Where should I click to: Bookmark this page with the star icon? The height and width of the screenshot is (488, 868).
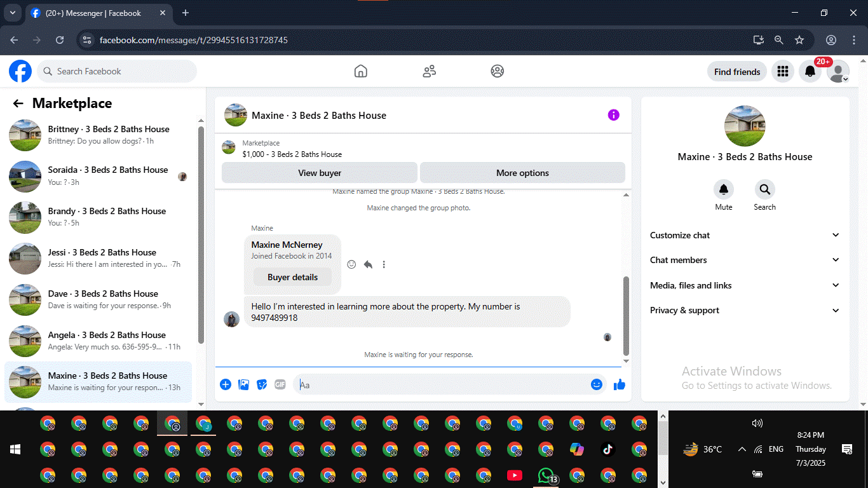[799, 40]
